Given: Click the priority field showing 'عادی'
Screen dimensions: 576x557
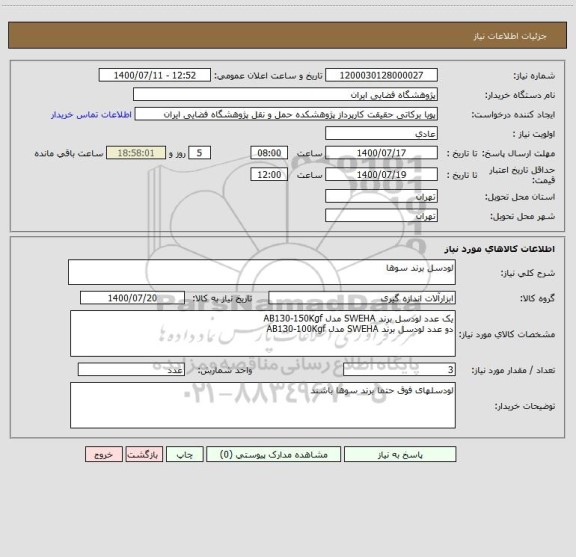Looking at the screenshot, I should [381, 133].
